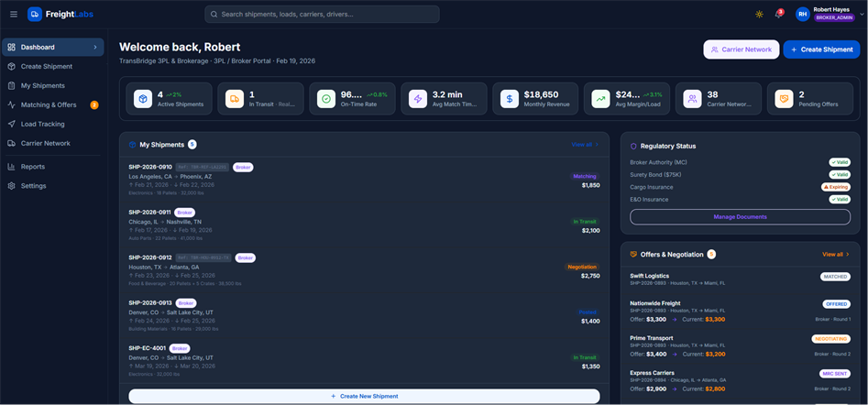The image size is (868, 405).
Task: Click the Reports bar chart icon
Action: tap(12, 167)
